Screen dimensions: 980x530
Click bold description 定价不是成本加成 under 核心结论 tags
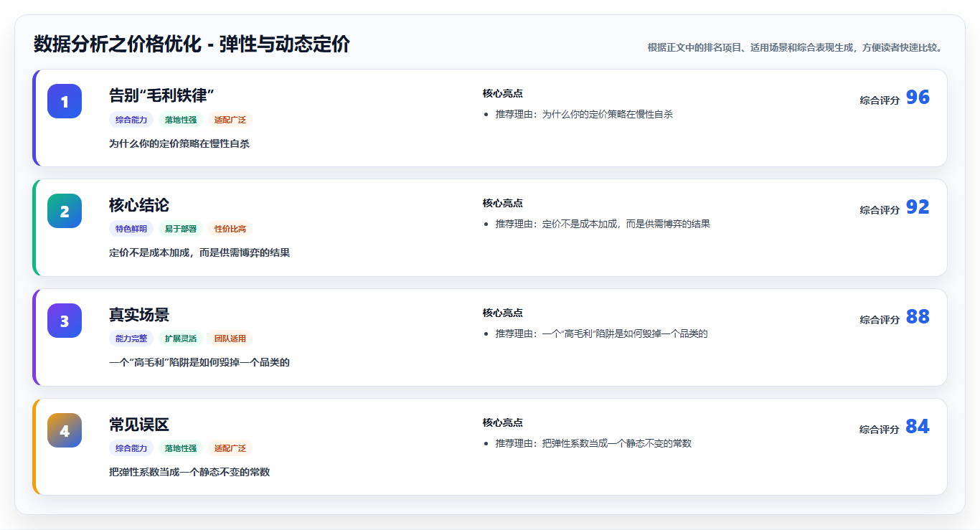point(199,253)
